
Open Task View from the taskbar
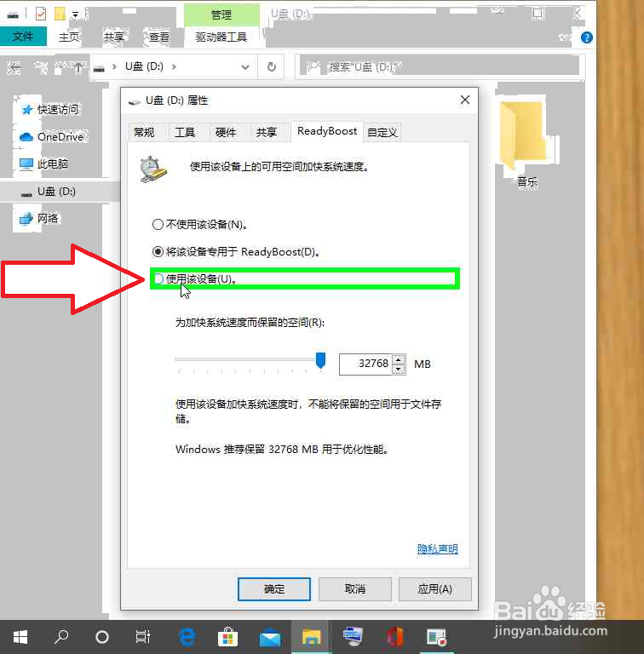(143, 637)
